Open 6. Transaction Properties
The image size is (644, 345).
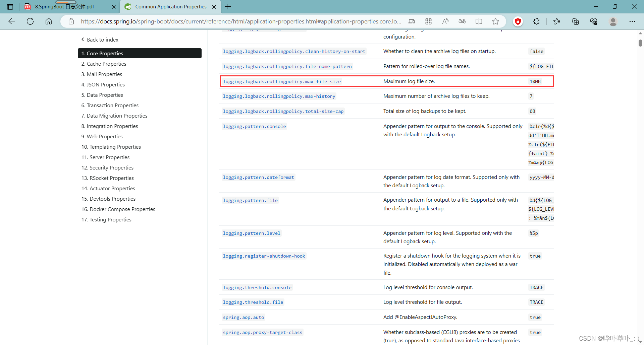point(110,105)
